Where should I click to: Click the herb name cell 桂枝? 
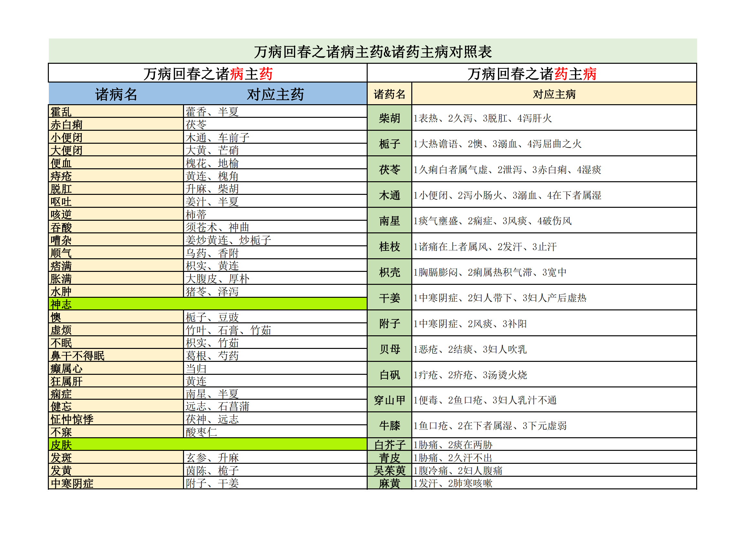pos(390,247)
